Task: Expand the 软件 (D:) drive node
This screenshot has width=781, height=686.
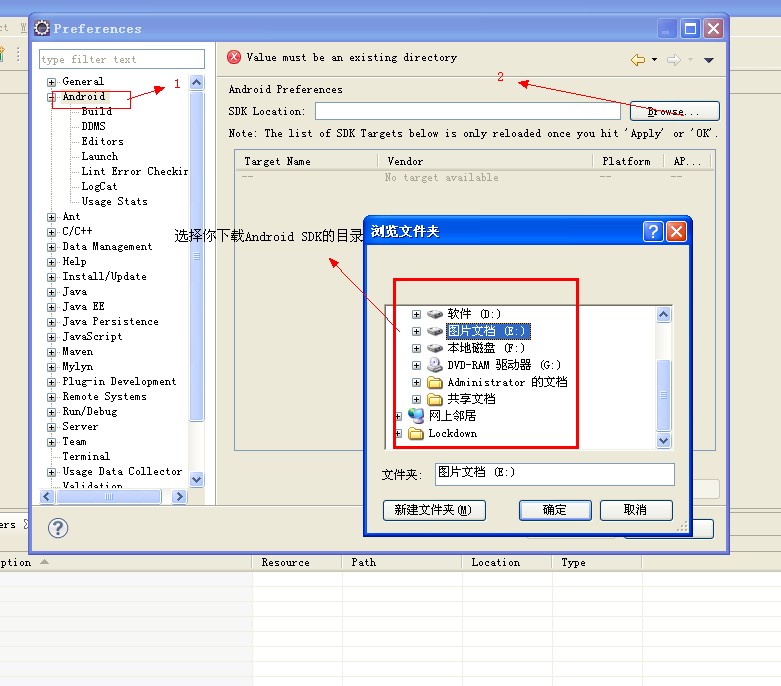Action: pyautogui.click(x=416, y=314)
